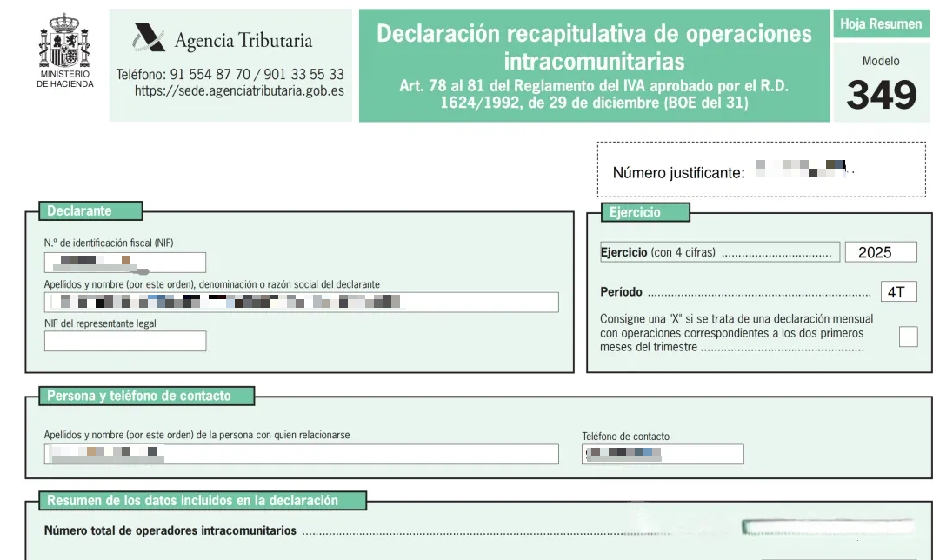This screenshot has width=933, height=560.
Task: Click the NIF identification fiscal input field
Action: click(125, 262)
